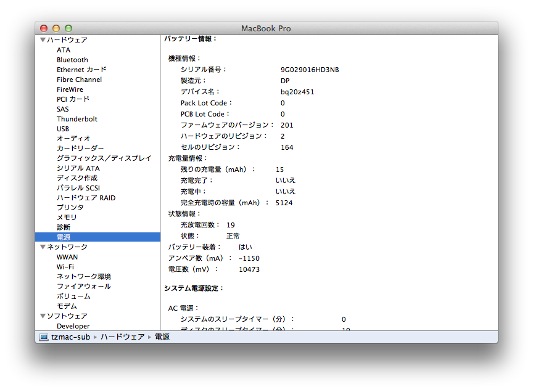
Task: Show USB device information
Action: pyautogui.click(x=63, y=129)
